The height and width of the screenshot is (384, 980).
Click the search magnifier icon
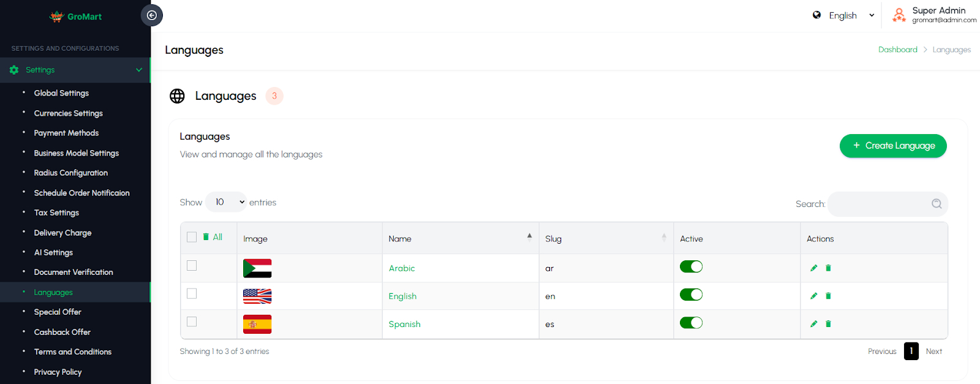[x=937, y=204]
